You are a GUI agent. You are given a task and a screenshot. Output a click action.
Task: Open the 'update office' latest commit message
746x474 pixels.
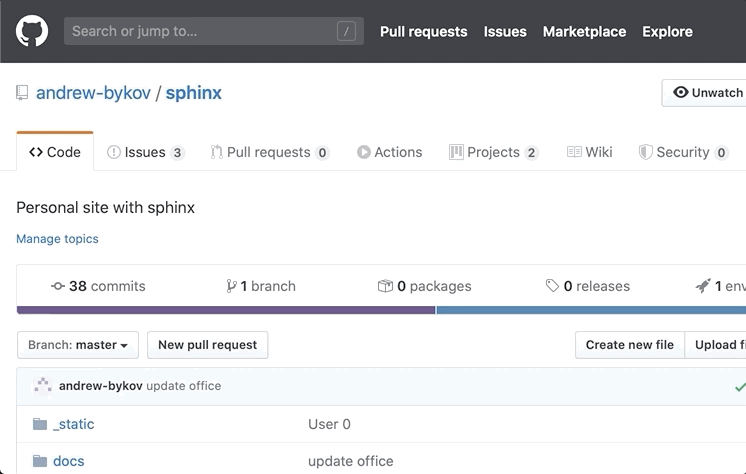click(x=184, y=386)
